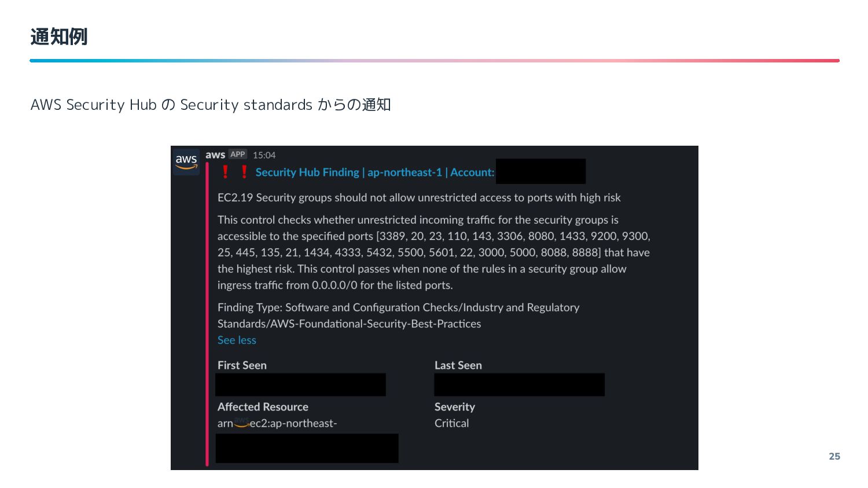
Task: Click the Finding Type text line
Action: 398,316
